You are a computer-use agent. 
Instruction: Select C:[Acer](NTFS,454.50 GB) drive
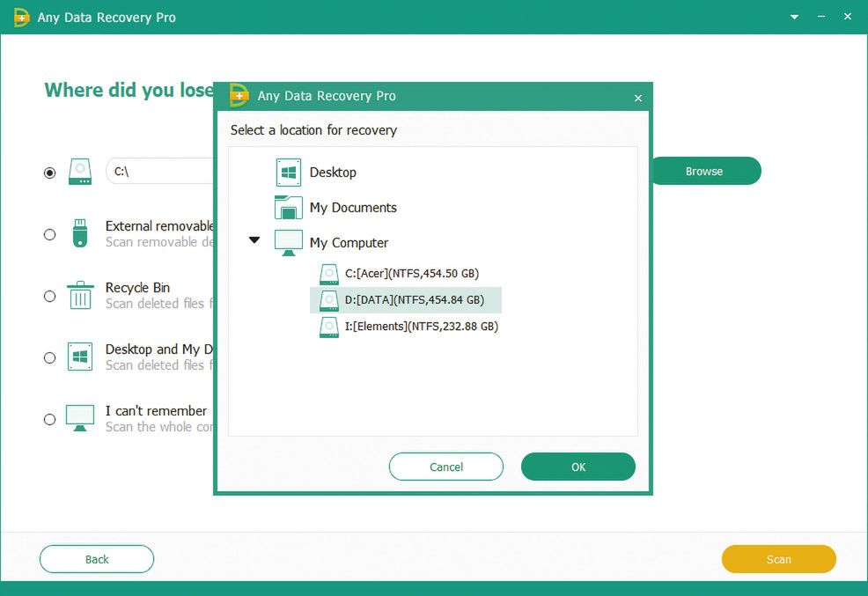pyautogui.click(x=412, y=274)
